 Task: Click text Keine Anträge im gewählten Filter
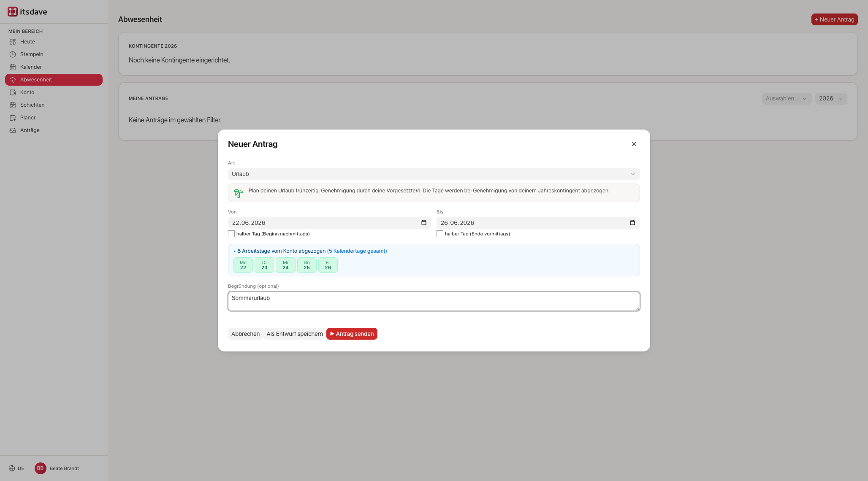pos(175,120)
